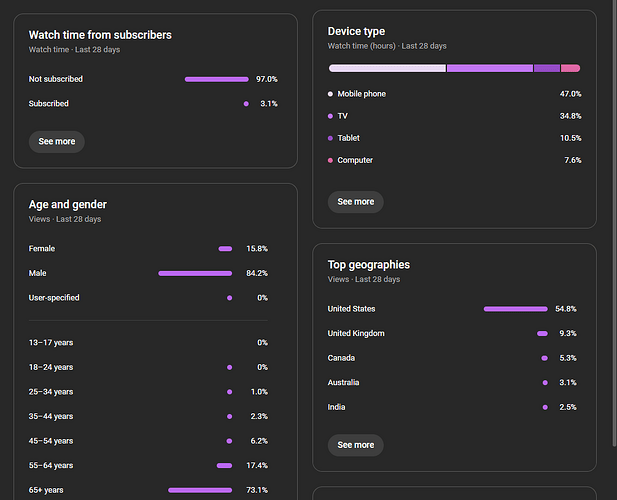
Task: Select the Tablet legend dot
Action: (x=331, y=138)
